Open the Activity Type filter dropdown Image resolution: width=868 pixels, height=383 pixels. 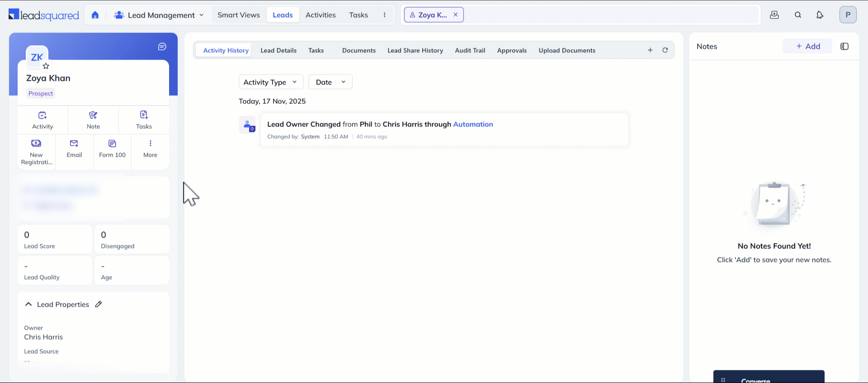[x=271, y=82]
